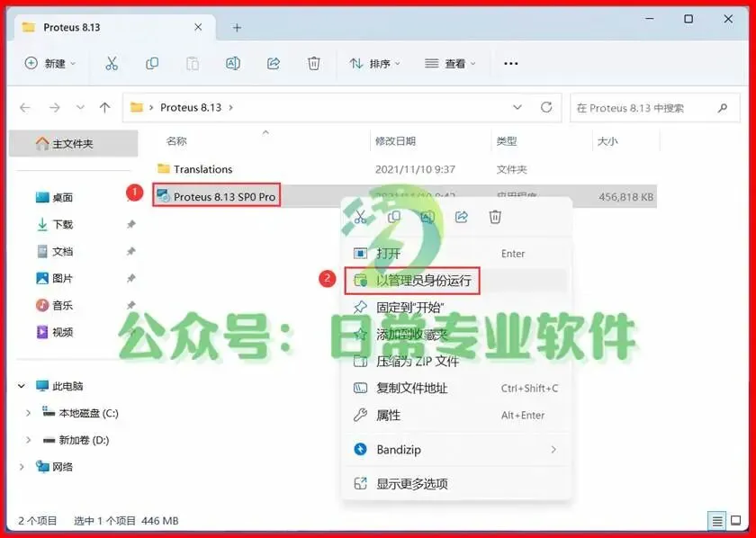This screenshot has height=538, width=756.
Task: Go forward with the right arrow
Action: tap(55, 107)
